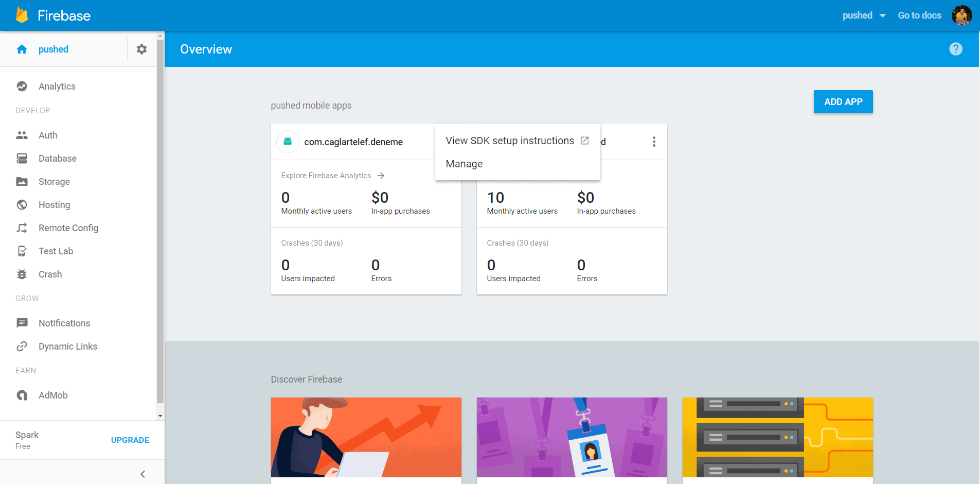Open Test Lab section
Image resolution: width=980 pixels, height=484 pixels.
pyautogui.click(x=56, y=251)
